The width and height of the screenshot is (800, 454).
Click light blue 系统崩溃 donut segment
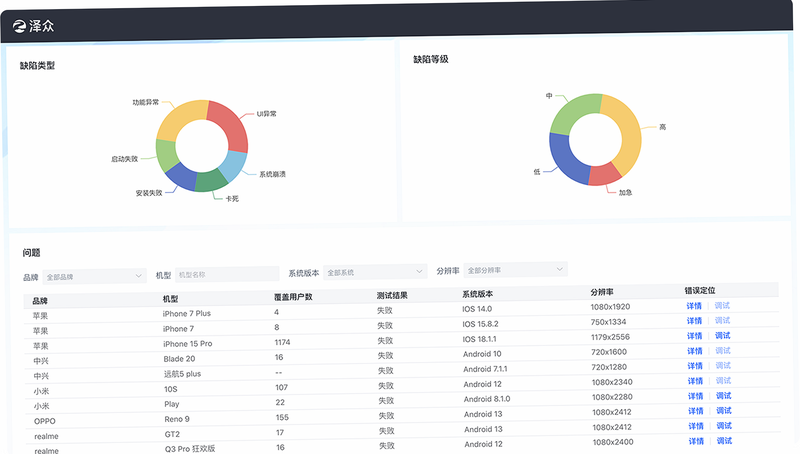pyautogui.click(x=233, y=165)
